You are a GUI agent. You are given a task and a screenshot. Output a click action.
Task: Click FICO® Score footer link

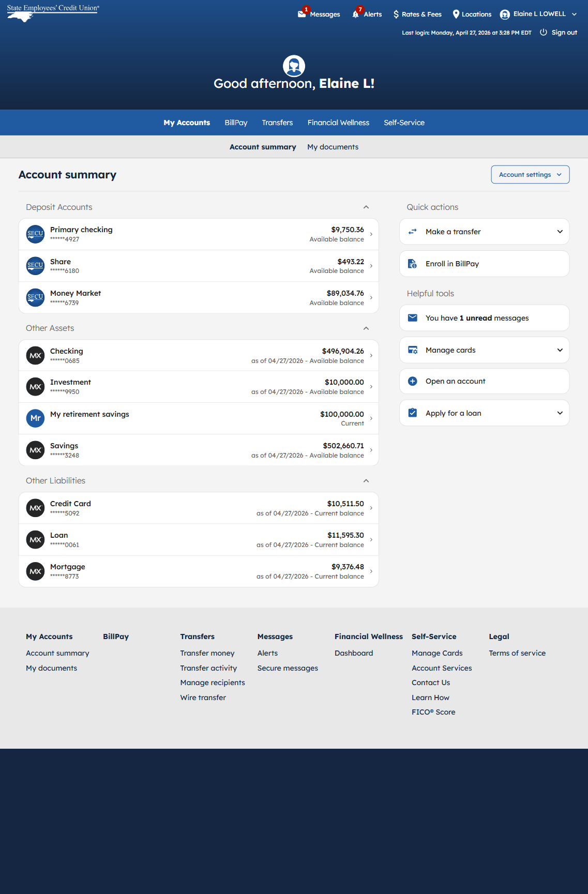(433, 712)
